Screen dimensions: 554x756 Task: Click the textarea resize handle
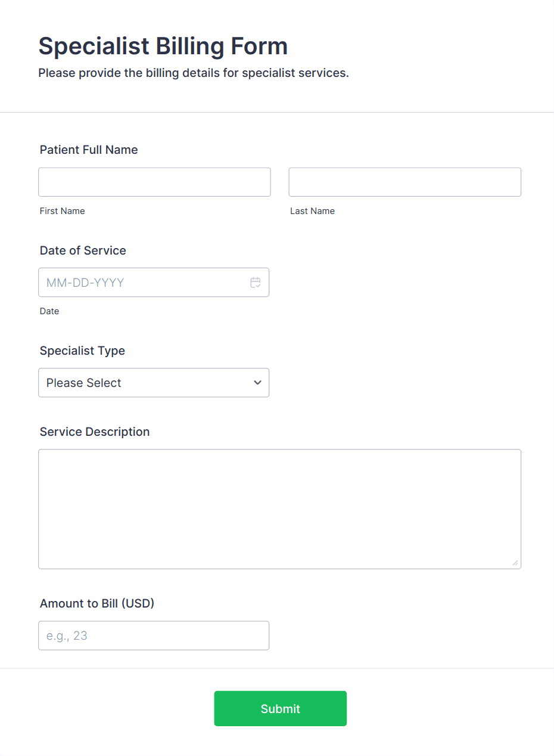(516, 563)
